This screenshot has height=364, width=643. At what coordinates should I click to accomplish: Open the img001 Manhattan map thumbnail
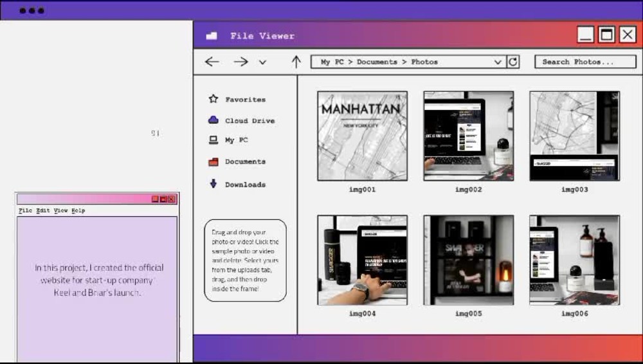(363, 136)
